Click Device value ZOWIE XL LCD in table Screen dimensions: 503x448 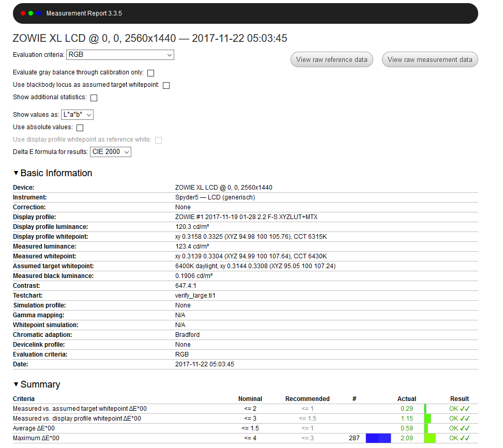tap(224, 187)
